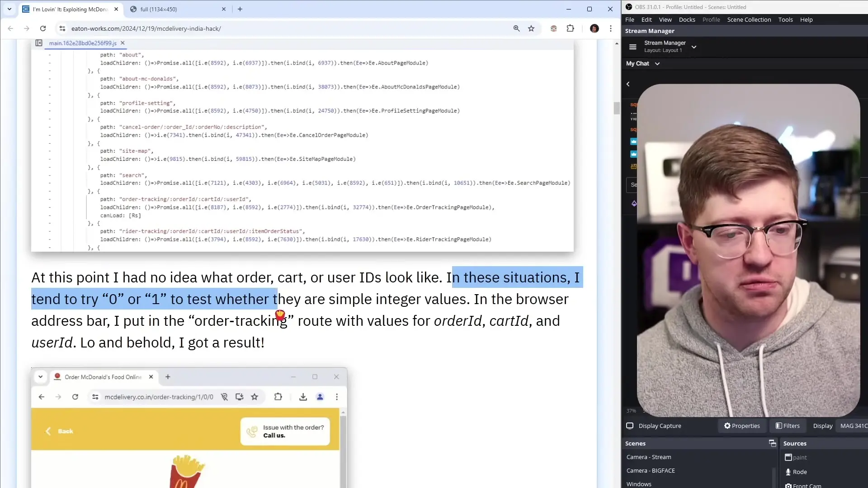The image size is (868, 488).
Task: Click the scrollbar up arrow
Action: pos(617,43)
